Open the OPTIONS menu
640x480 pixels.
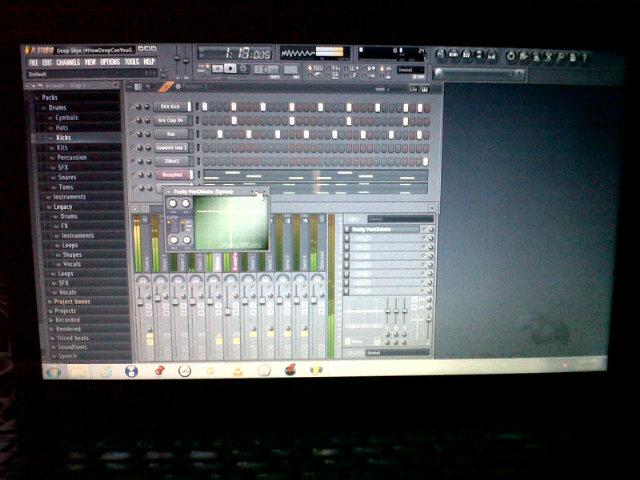point(110,62)
